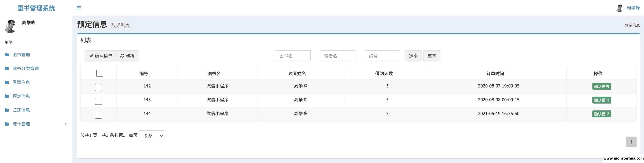Click folder icon beside 归还信息
This screenshot has height=163, width=644.
tap(7, 110)
